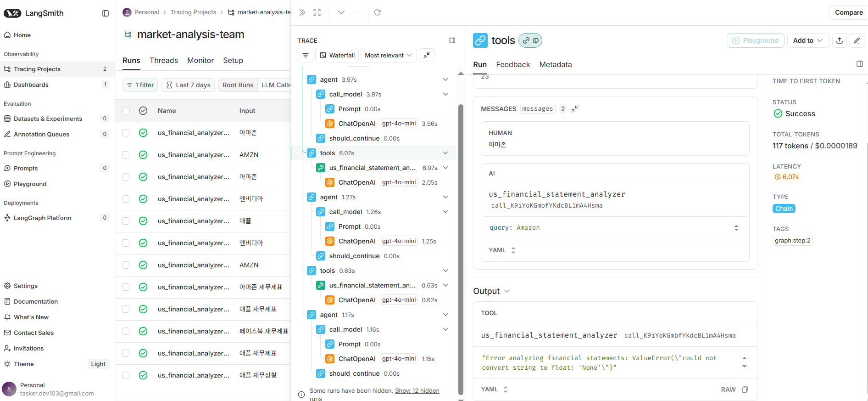Open Annotation Queues
Viewport: 868px width, 401px height.
point(41,134)
